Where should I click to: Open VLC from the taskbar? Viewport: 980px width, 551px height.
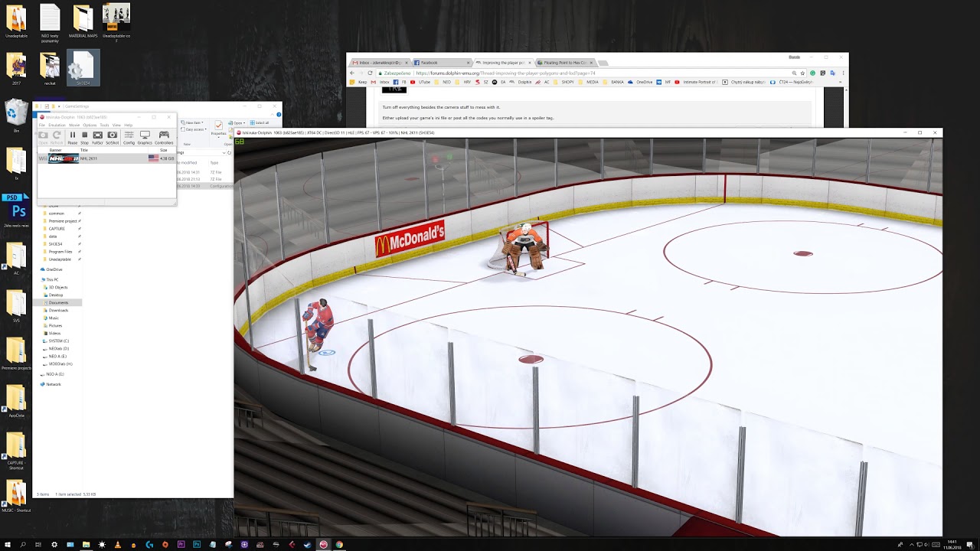pos(118,544)
